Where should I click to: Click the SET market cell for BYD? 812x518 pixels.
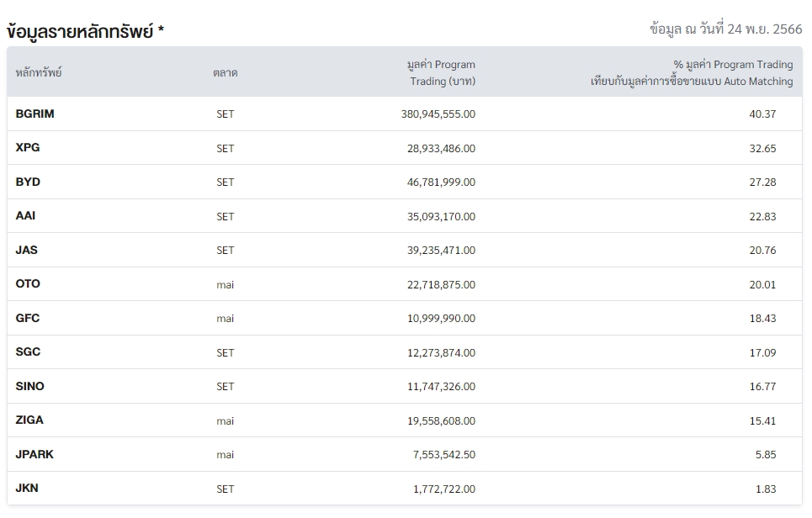tap(226, 182)
